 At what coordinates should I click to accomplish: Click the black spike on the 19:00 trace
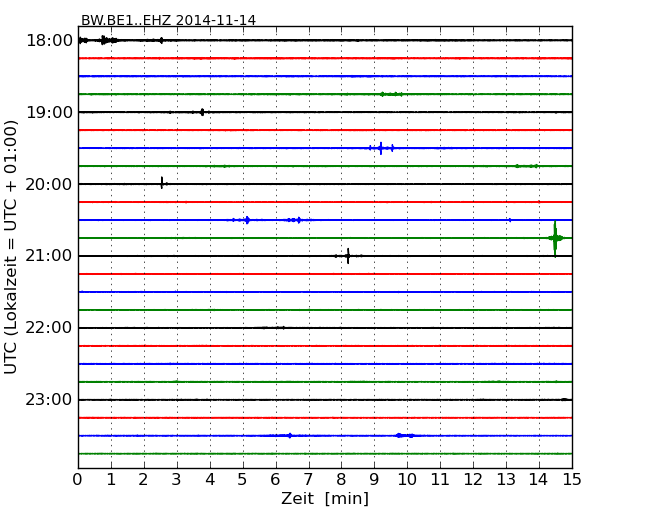202,112
